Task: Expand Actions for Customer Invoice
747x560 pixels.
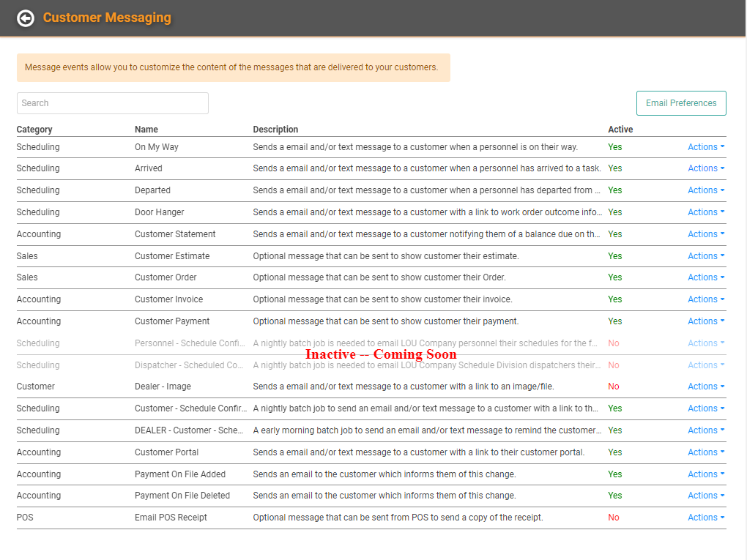Action: (706, 299)
